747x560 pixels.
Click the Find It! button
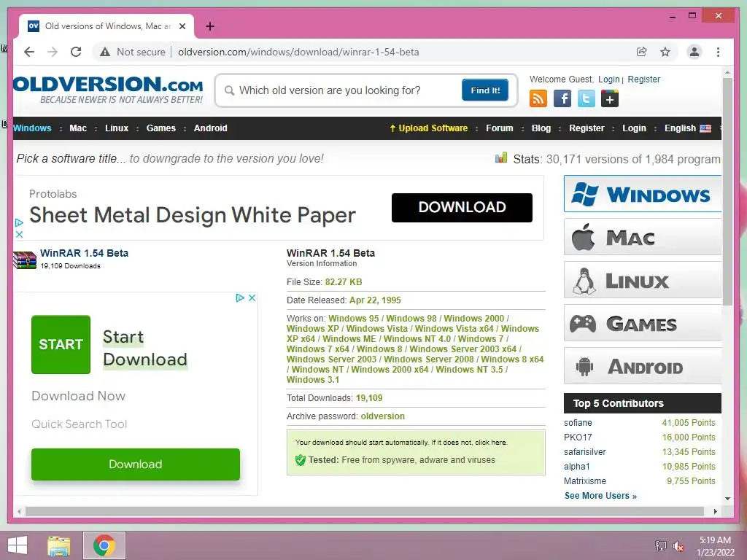click(485, 90)
